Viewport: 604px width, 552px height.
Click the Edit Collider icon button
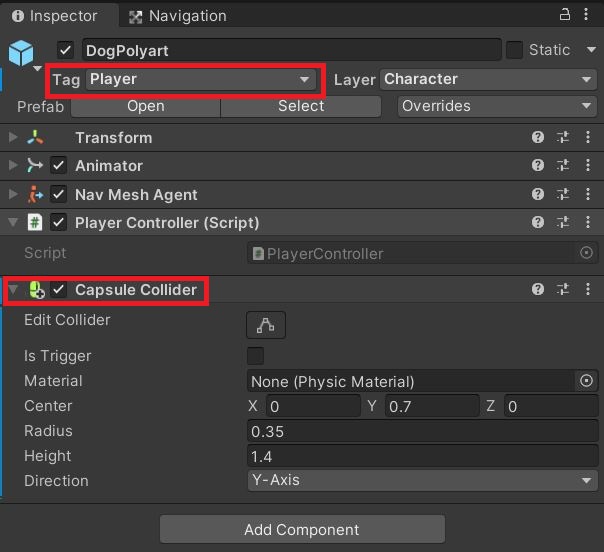click(x=266, y=325)
